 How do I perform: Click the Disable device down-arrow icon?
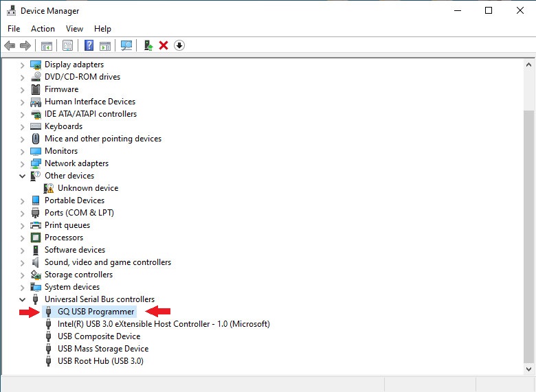click(179, 45)
